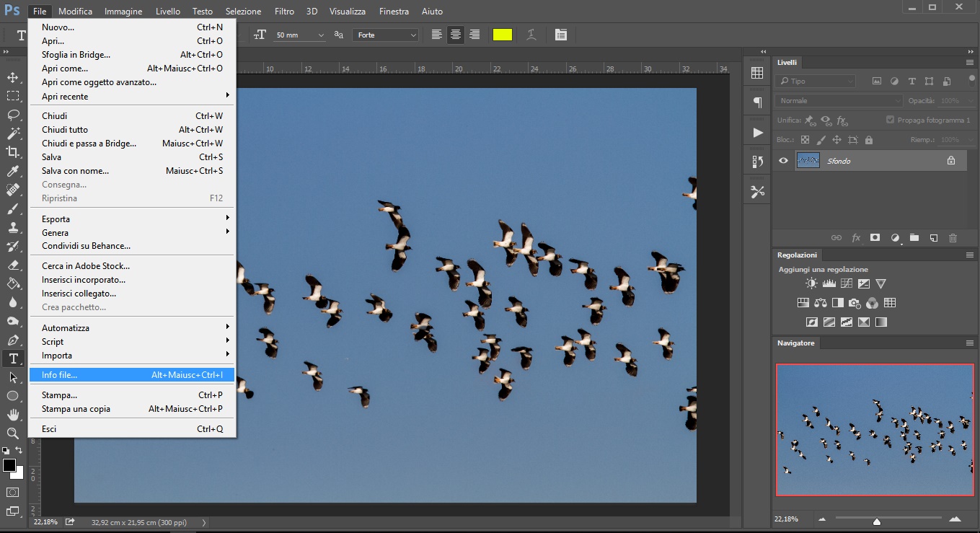
Task: Add a Photo Filter camera adjustment
Action: (855, 303)
